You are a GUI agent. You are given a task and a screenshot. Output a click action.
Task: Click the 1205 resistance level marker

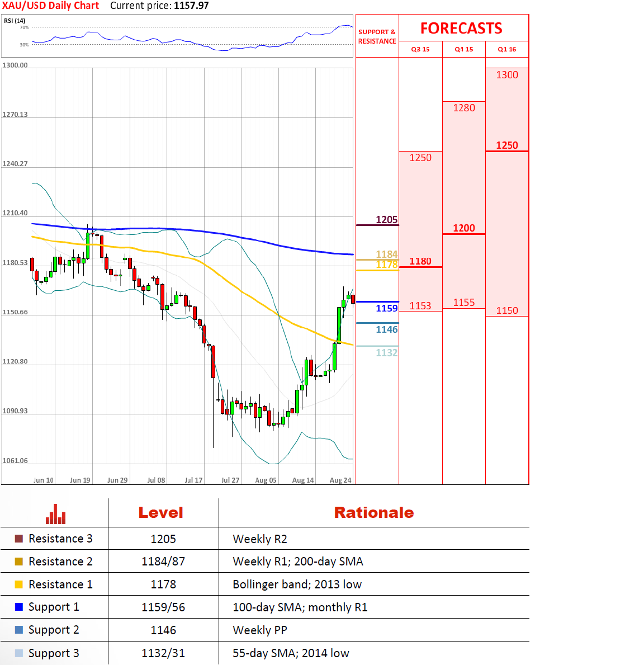point(387,220)
